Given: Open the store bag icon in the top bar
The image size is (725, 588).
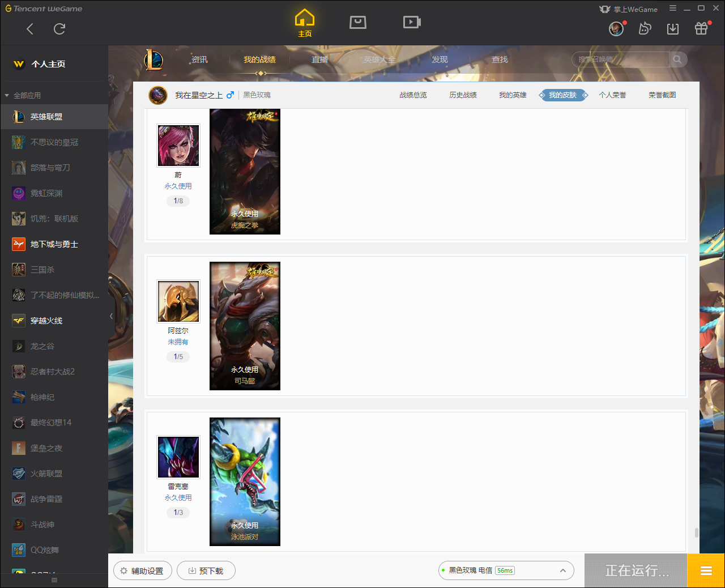Looking at the screenshot, I should [358, 22].
